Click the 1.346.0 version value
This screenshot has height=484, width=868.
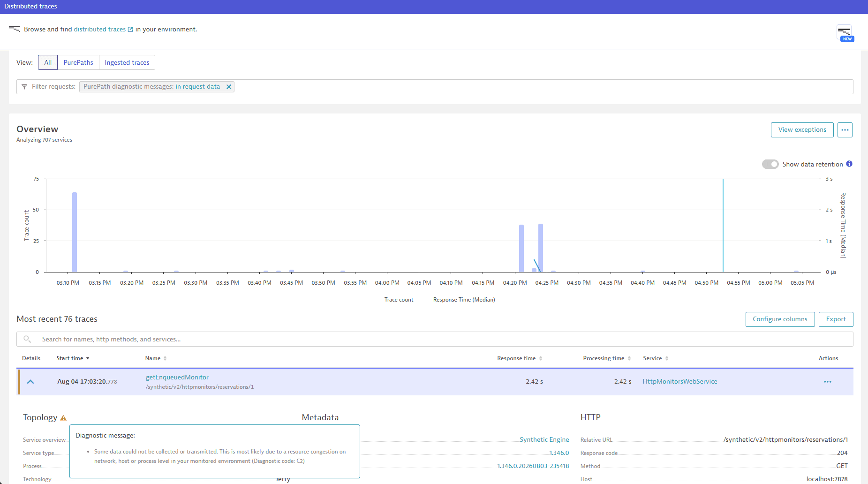pos(559,453)
